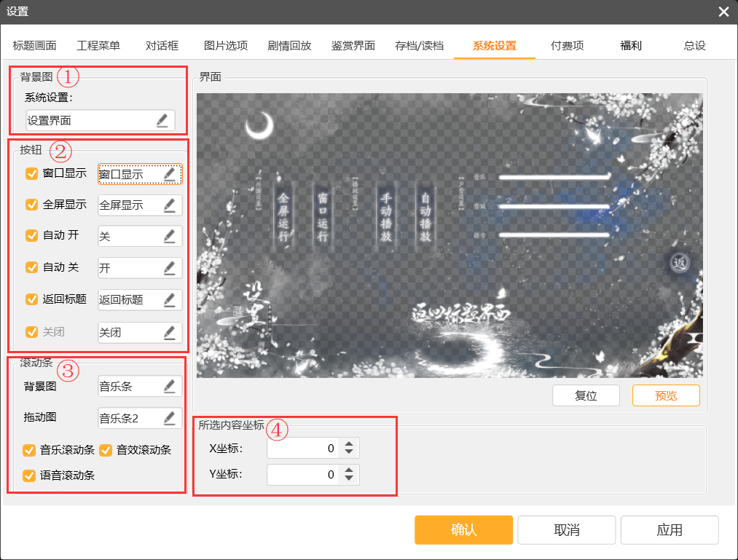Image resolution: width=738 pixels, height=560 pixels.
Task: Decrease the Y坐标 value with down arrow
Action: coord(349,479)
